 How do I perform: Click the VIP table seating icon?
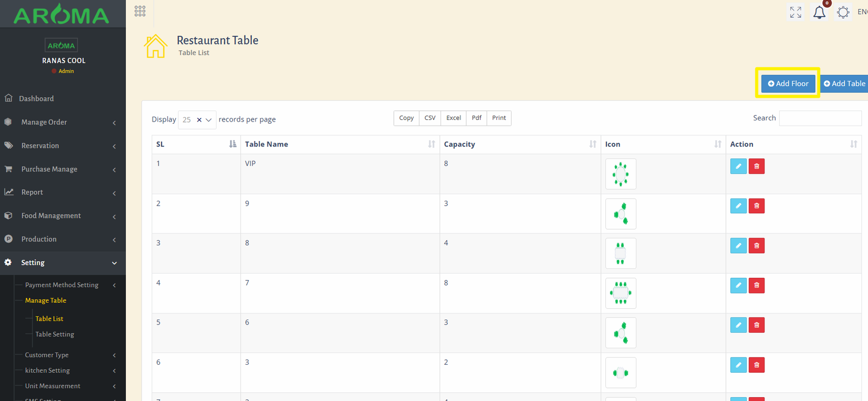pos(621,174)
